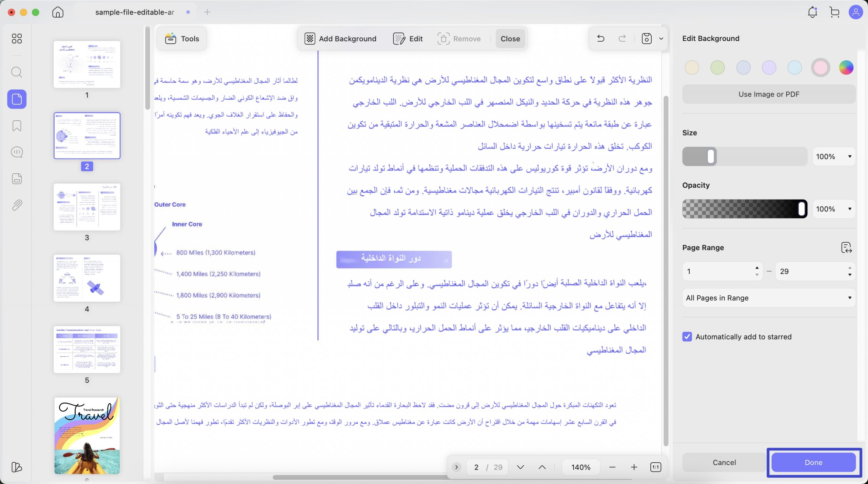Choose the light blue-gray color swatch
This screenshot has width=868, height=484.
tap(743, 67)
